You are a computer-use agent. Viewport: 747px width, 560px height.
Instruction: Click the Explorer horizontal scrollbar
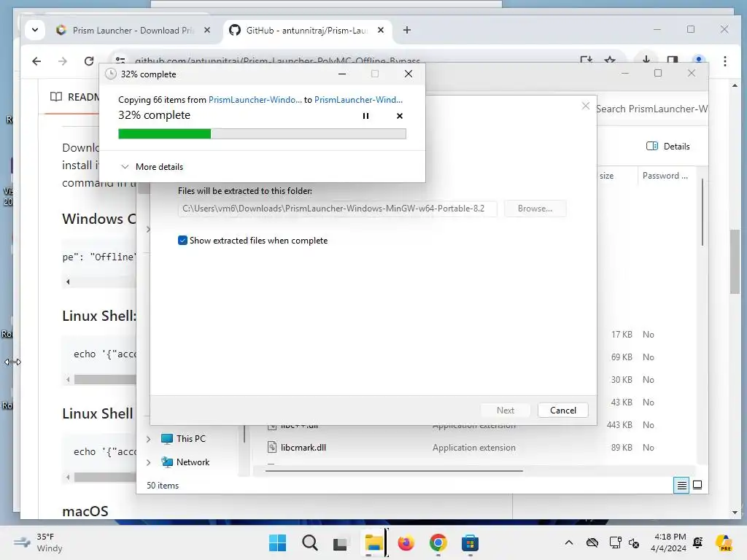[x=394, y=470]
